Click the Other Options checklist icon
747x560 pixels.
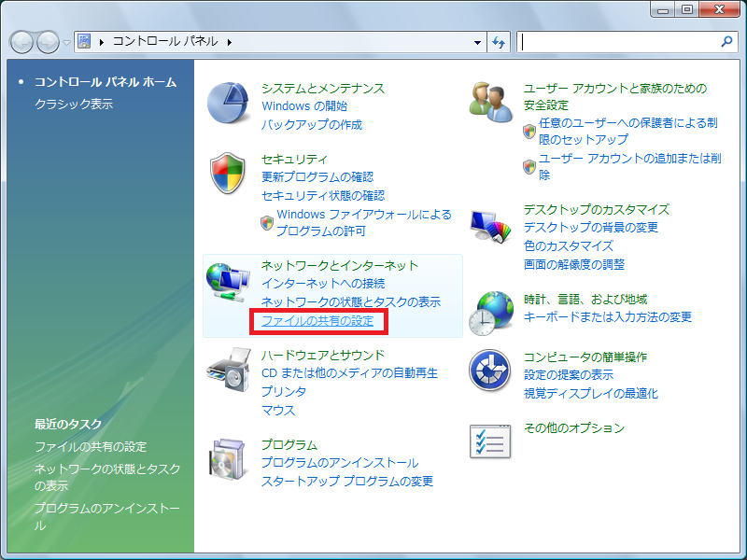tap(491, 440)
